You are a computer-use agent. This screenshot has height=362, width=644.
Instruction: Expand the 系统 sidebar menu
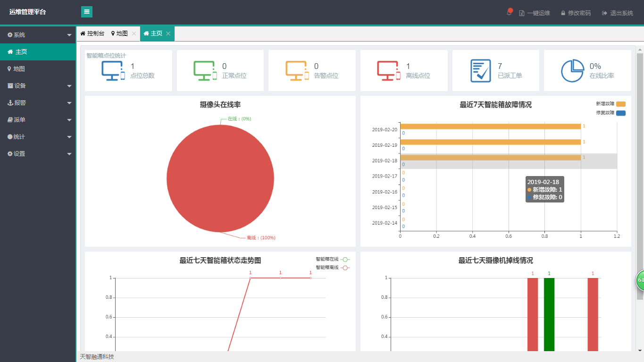click(38, 35)
